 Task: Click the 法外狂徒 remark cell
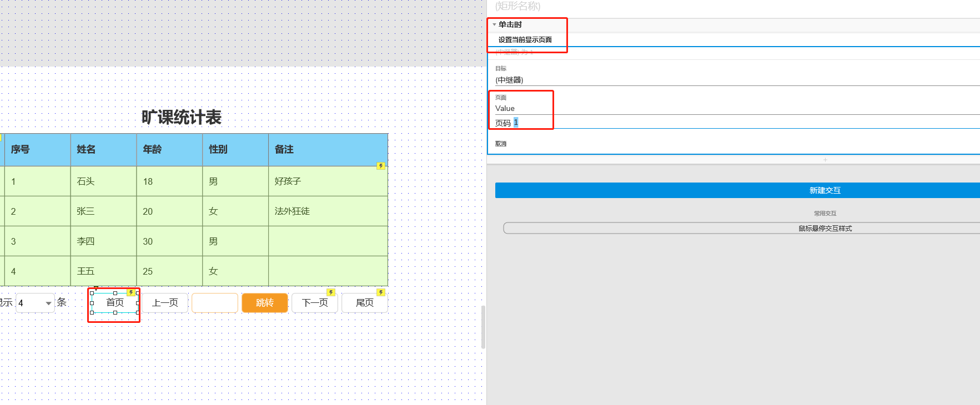(328, 211)
